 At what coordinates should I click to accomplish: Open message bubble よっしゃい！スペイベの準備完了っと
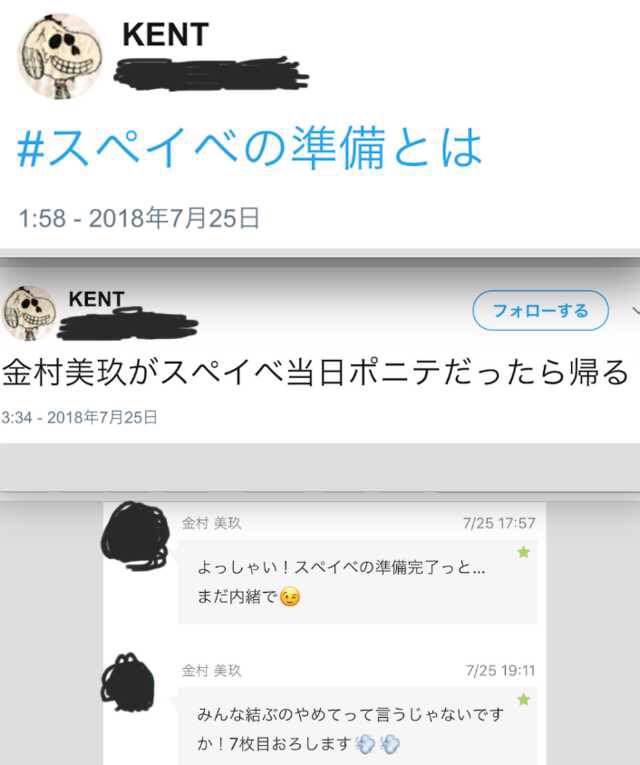[358, 582]
